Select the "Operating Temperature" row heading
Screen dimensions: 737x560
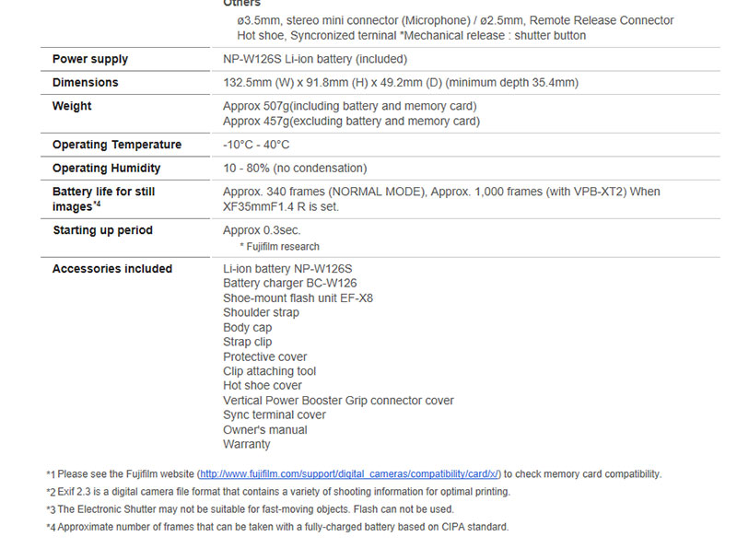tap(117, 145)
